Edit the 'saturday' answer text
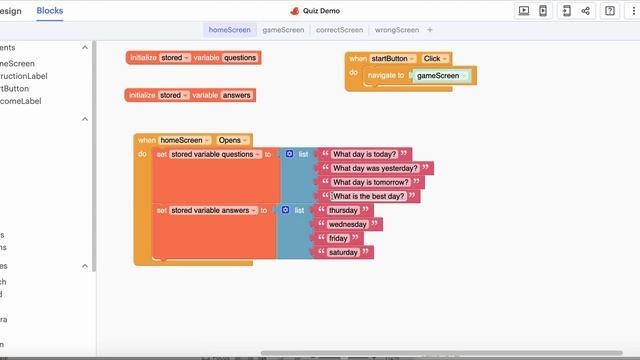Screen dimensions: 640x360 click(343, 252)
